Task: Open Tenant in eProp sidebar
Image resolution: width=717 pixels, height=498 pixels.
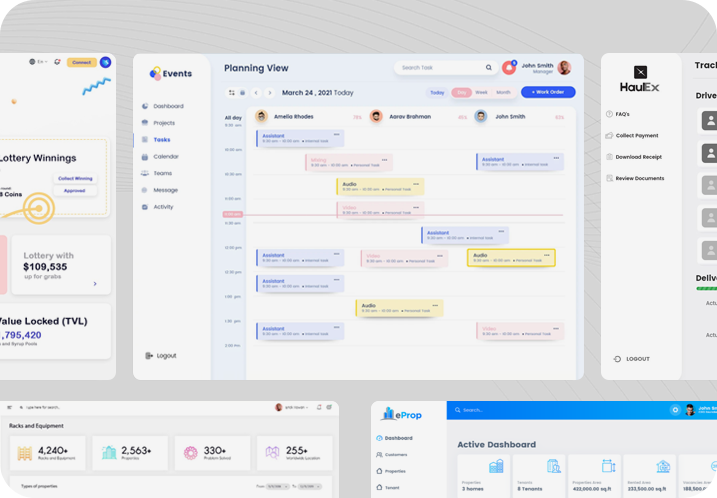Action: tap(387, 487)
